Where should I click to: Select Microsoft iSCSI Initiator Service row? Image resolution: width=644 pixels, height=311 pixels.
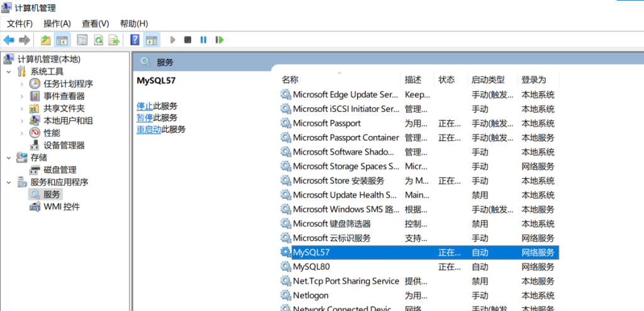pos(419,109)
